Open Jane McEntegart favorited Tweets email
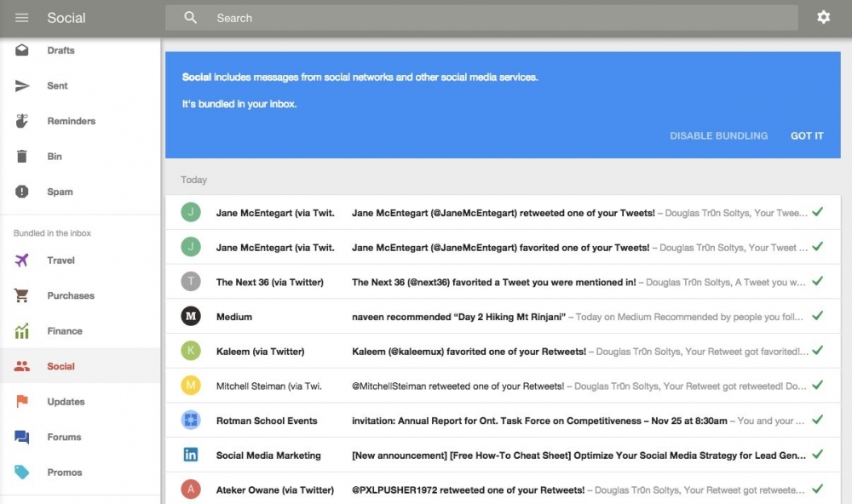This screenshot has width=852, height=504. (x=503, y=247)
